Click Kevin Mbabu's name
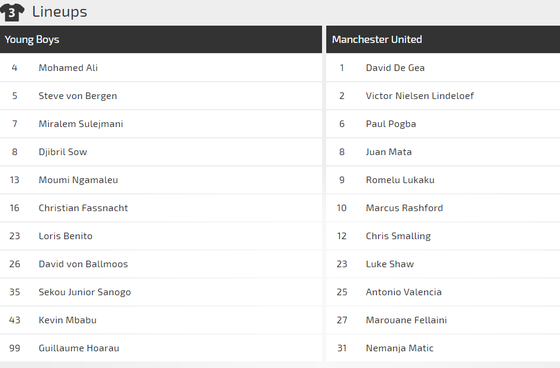 coord(67,320)
